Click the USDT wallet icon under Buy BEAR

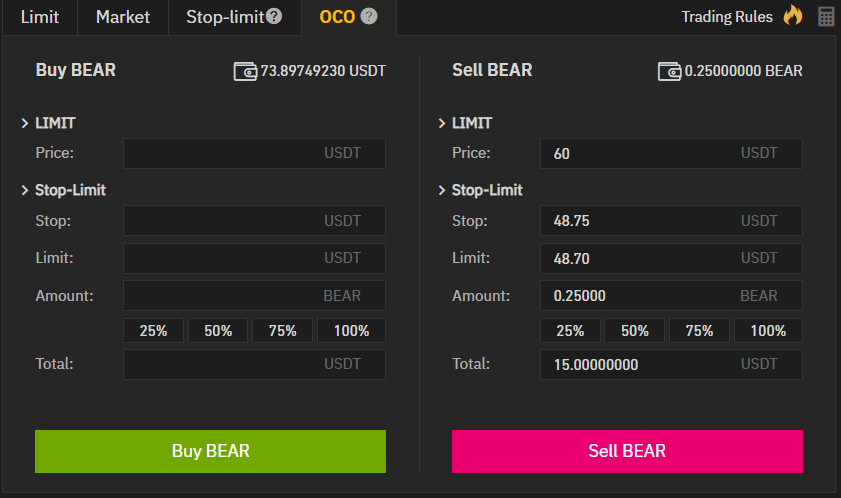(x=245, y=71)
